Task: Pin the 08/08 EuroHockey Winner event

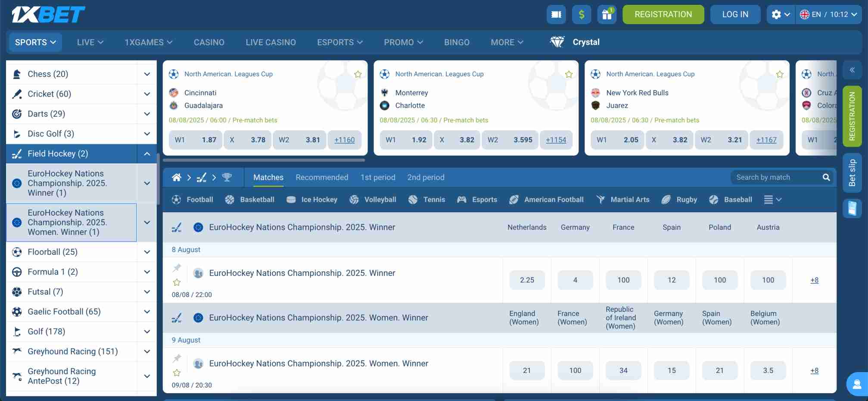Action: click(177, 268)
